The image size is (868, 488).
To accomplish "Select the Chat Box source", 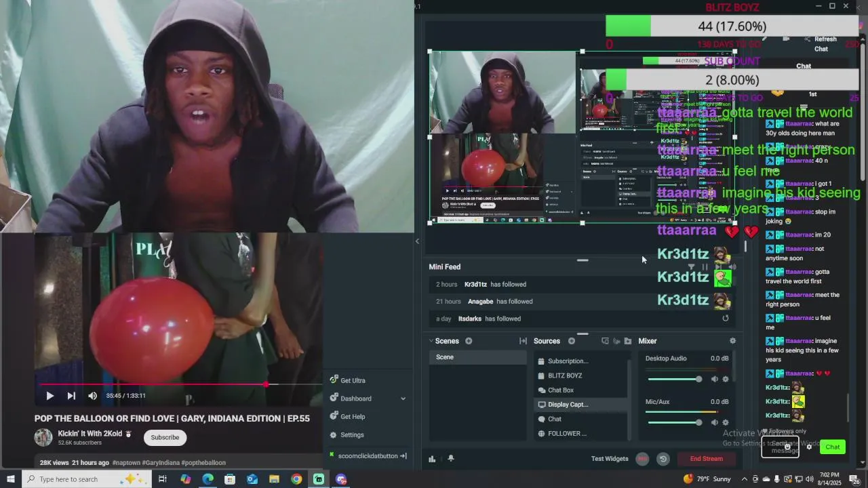I will click(x=580, y=390).
